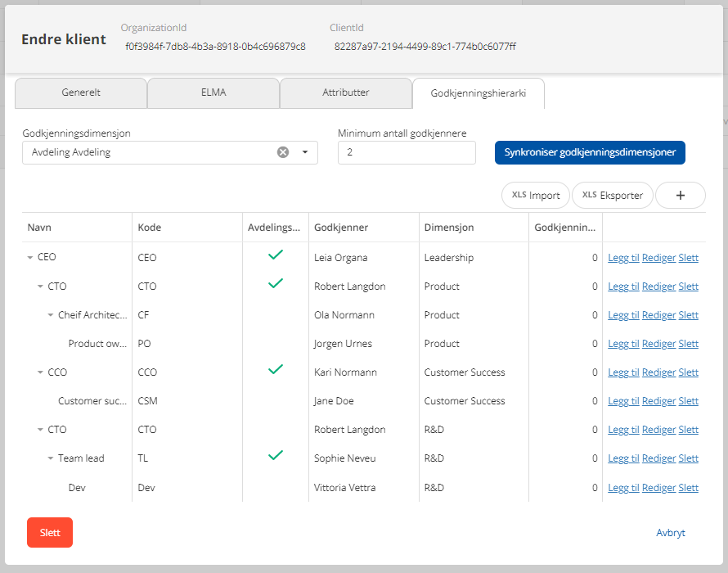Screen dimensions: 728x573
Task: Collapse the CEO tree node
Action: click(x=30, y=258)
